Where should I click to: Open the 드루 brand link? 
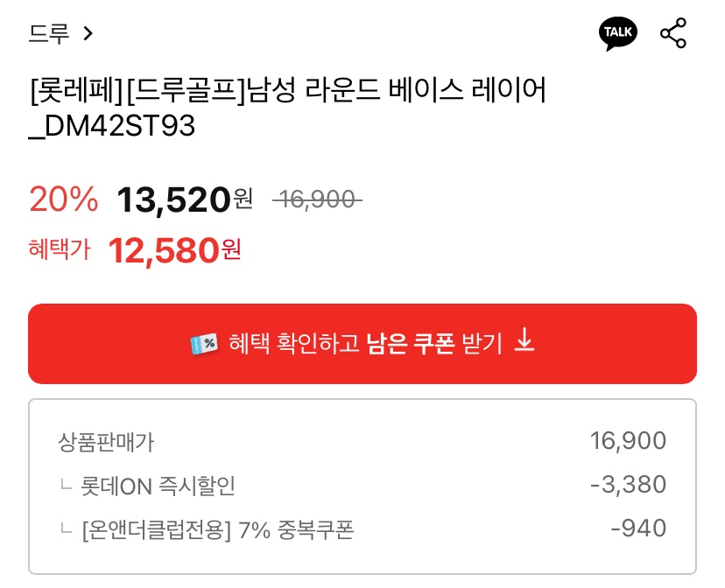[x=49, y=33]
